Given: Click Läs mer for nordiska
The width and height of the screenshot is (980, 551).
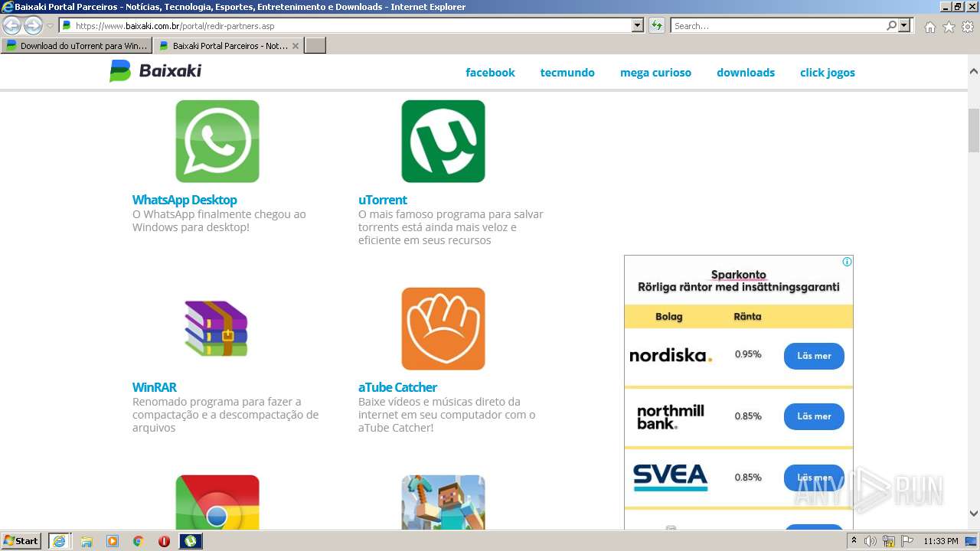Looking at the screenshot, I should click(814, 356).
